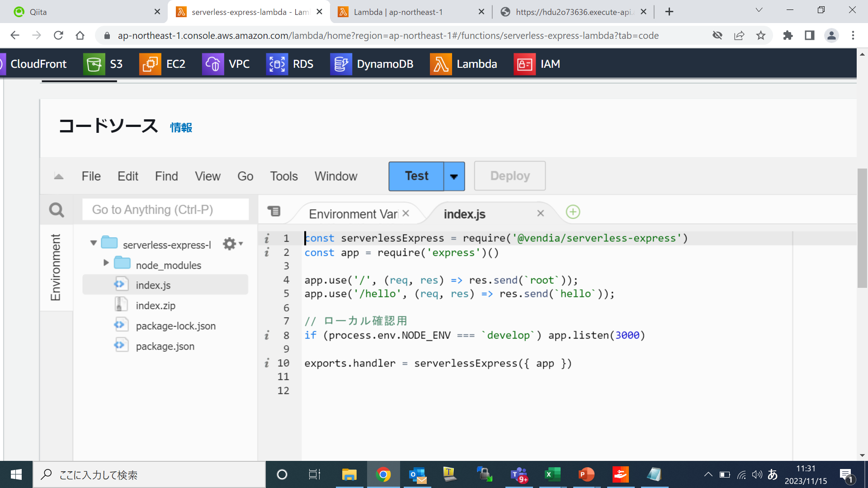Open Outlook from taskbar
This screenshot has width=868, height=488.
(417, 474)
